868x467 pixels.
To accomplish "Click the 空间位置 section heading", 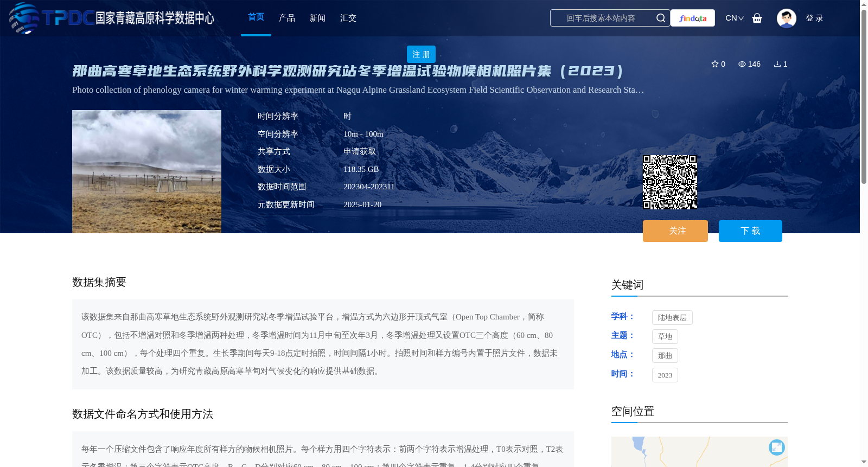I will (x=633, y=411).
